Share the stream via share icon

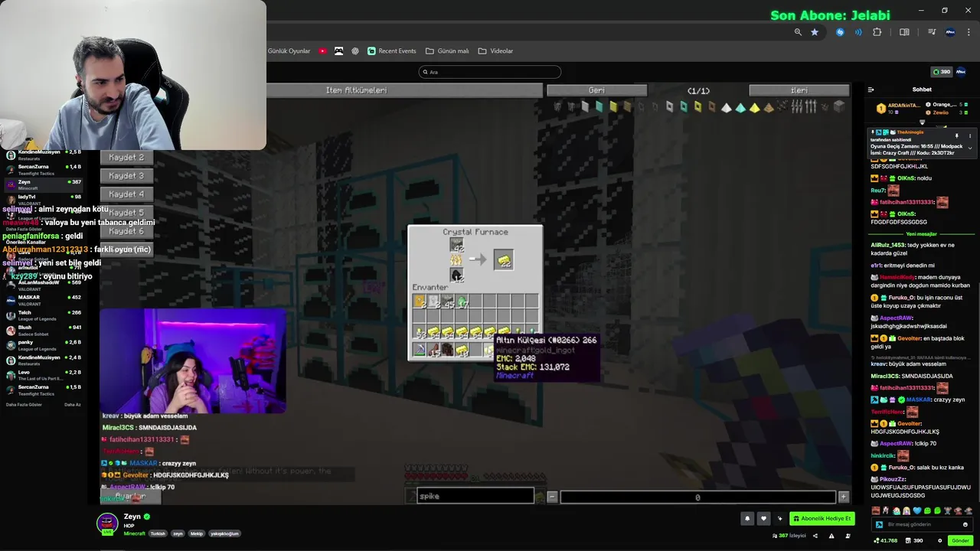[x=815, y=536]
